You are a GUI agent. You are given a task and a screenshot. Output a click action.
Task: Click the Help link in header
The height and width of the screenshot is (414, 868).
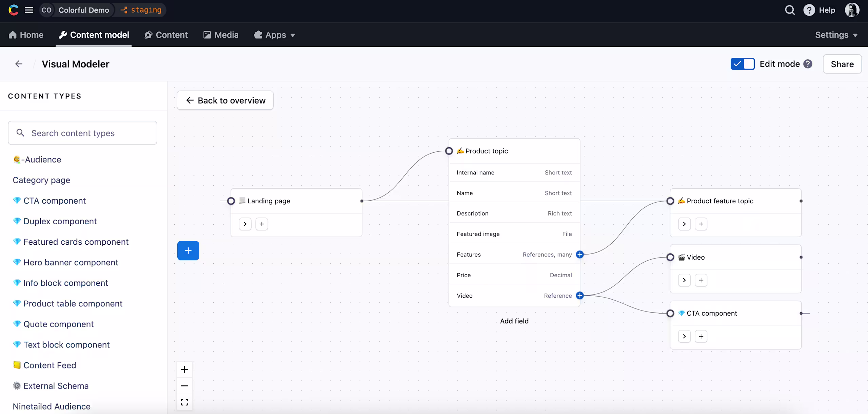pos(827,10)
